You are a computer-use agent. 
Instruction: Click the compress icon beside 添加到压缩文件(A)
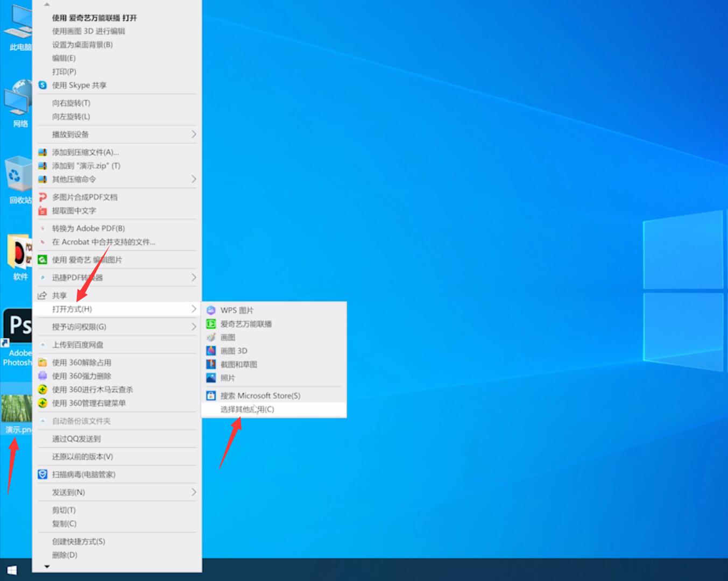43,152
